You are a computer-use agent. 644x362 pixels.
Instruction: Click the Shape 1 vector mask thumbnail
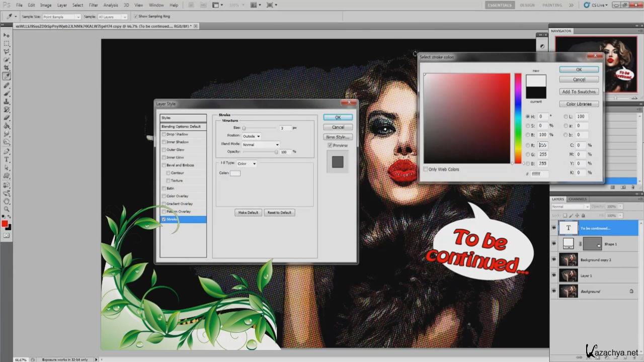click(x=592, y=244)
